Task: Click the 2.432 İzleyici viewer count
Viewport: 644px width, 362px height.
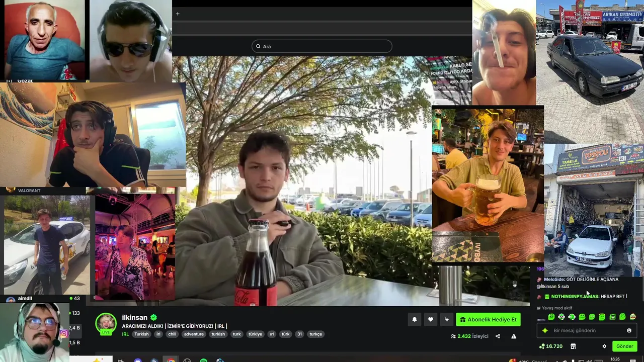Action: pyautogui.click(x=470, y=336)
